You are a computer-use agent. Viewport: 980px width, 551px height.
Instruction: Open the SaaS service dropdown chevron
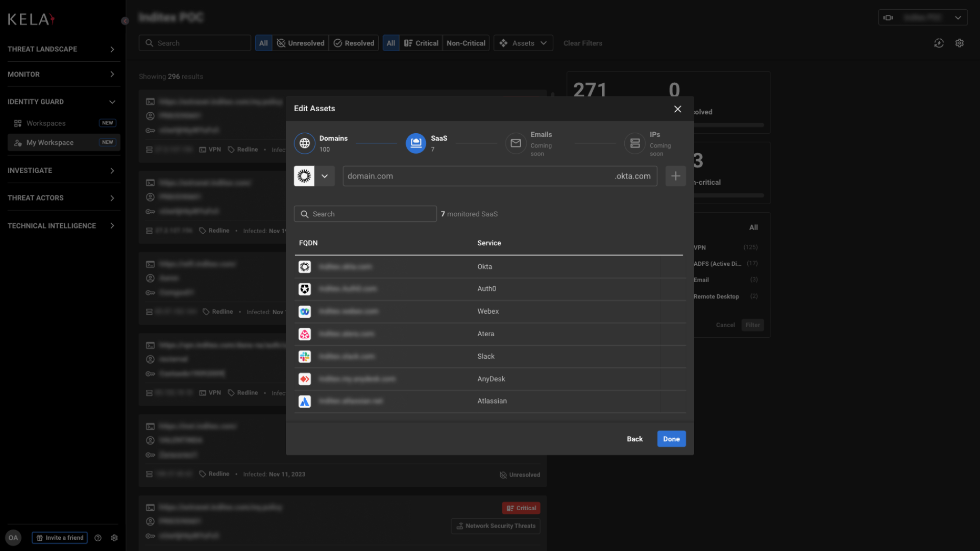[x=325, y=176]
